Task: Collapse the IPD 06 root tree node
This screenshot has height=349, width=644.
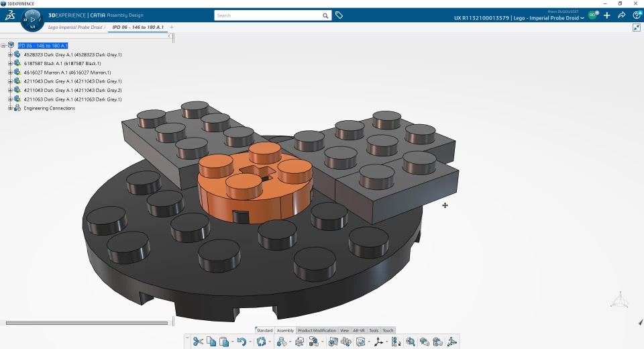Action: click(3, 46)
